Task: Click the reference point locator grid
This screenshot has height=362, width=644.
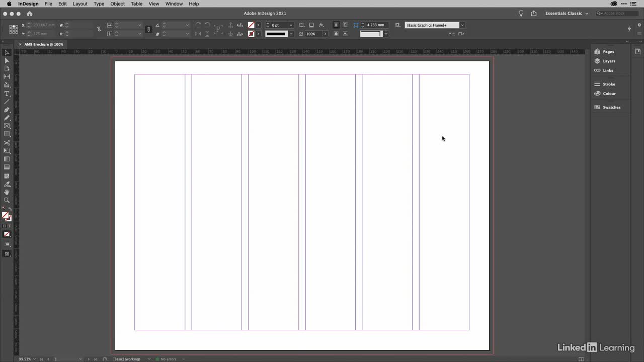Action: 14,29
